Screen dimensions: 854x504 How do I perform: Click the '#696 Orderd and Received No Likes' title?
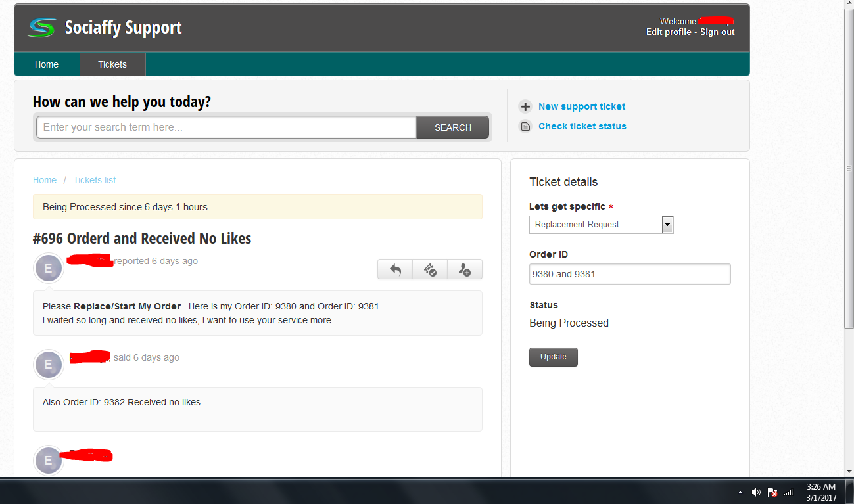coord(142,239)
